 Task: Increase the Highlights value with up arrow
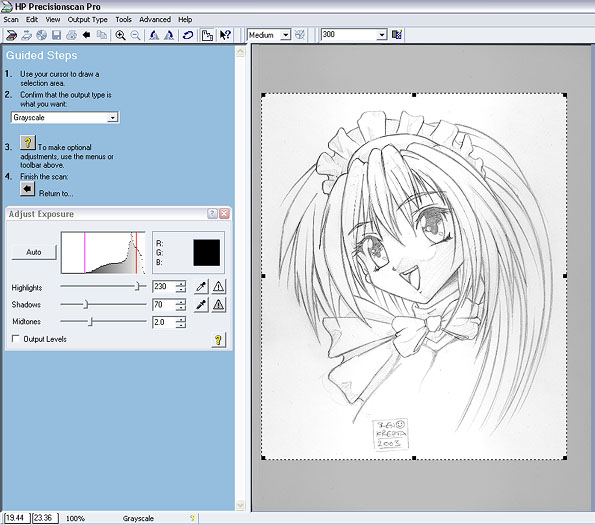coord(181,283)
